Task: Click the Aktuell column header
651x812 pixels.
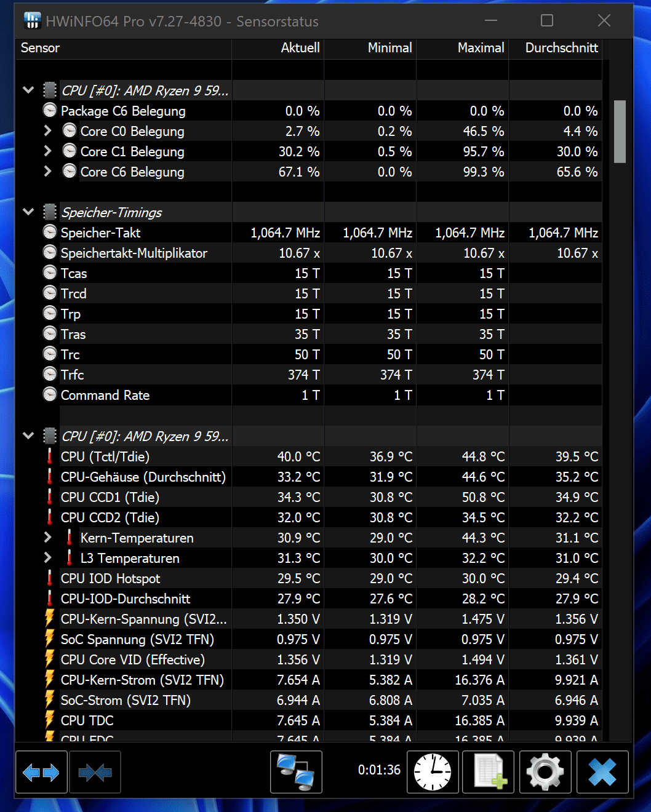Action: (278, 48)
